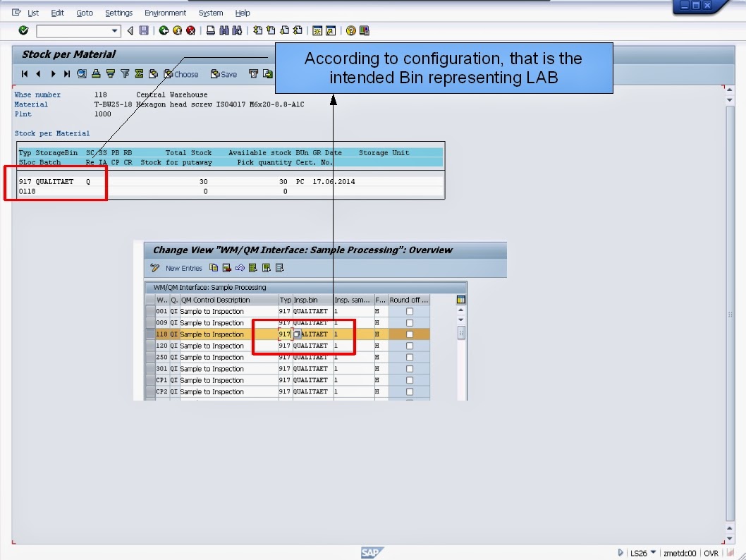
Task: Open the Environment menu
Action: (x=165, y=12)
